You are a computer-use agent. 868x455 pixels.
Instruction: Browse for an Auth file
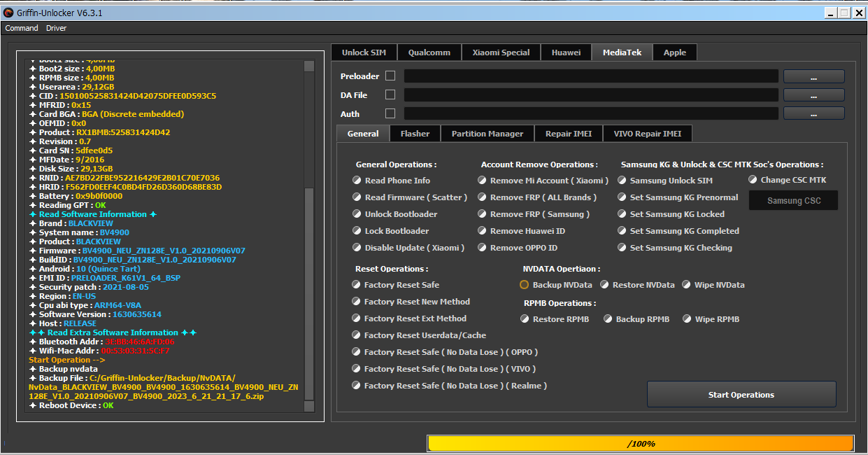[x=813, y=113]
